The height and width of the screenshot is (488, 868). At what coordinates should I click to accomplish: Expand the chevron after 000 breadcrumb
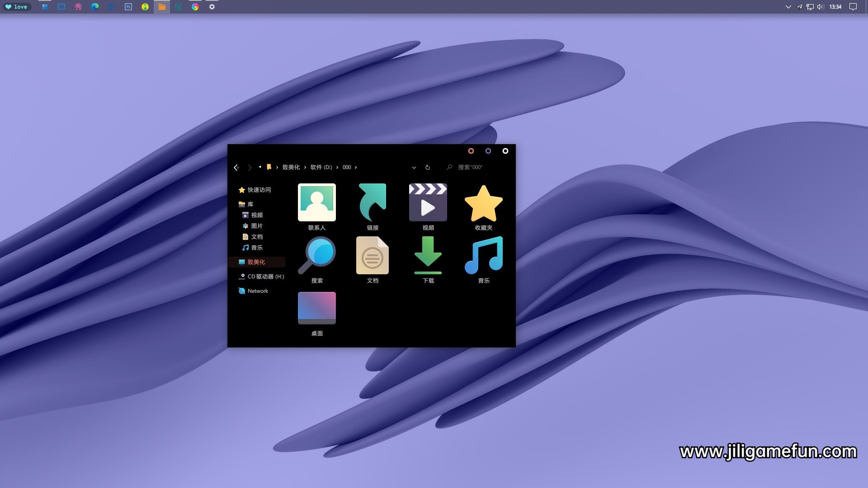(356, 167)
